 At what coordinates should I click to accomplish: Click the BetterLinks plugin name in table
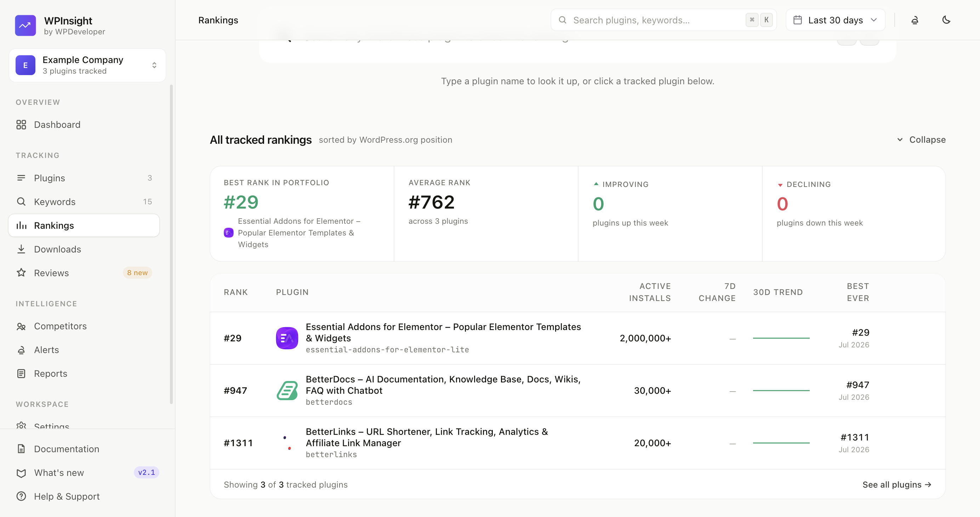pyautogui.click(x=427, y=437)
